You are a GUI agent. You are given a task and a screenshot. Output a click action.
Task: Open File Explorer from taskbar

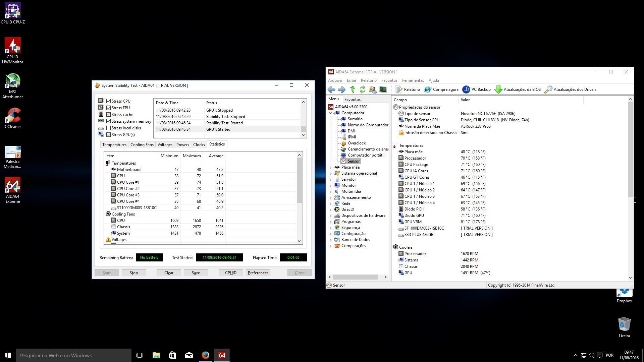[x=156, y=355]
